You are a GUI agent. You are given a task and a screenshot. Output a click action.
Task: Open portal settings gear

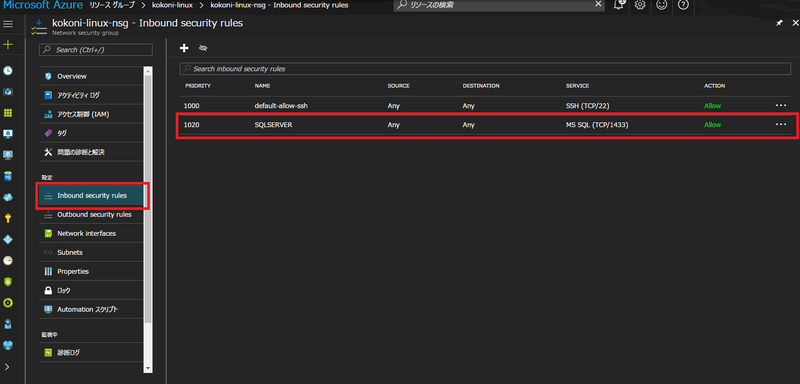point(640,5)
